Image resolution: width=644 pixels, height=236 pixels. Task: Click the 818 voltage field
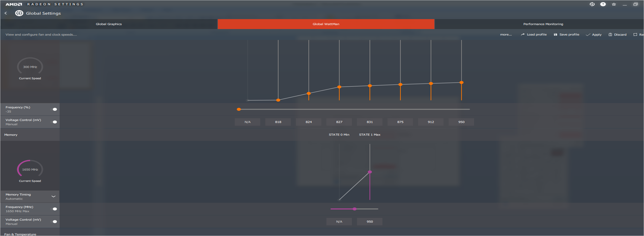pyautogui.click(x=278, y=122)
